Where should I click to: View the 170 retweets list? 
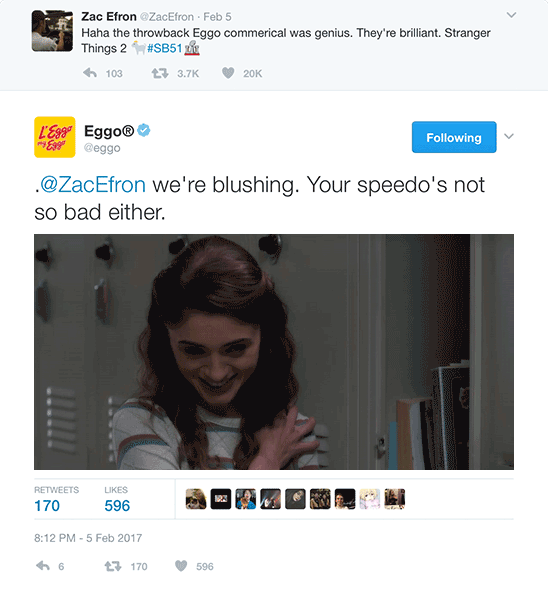point(47,506)
